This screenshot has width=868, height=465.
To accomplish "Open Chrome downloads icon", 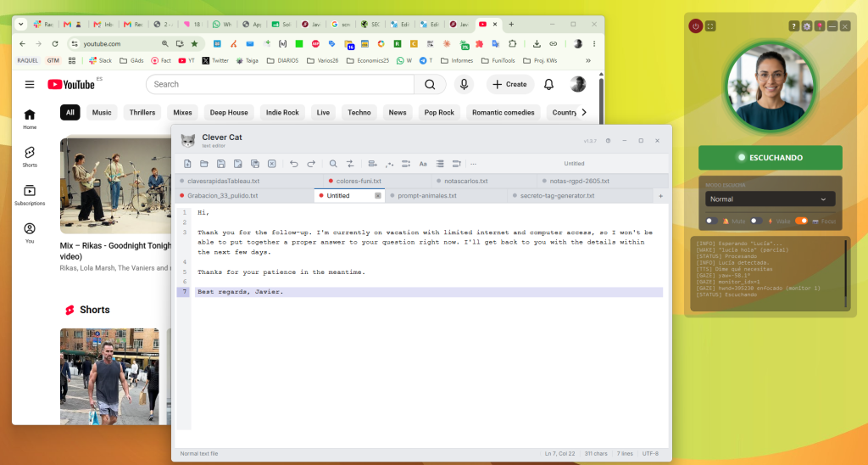I will click(x=537, y=44).
